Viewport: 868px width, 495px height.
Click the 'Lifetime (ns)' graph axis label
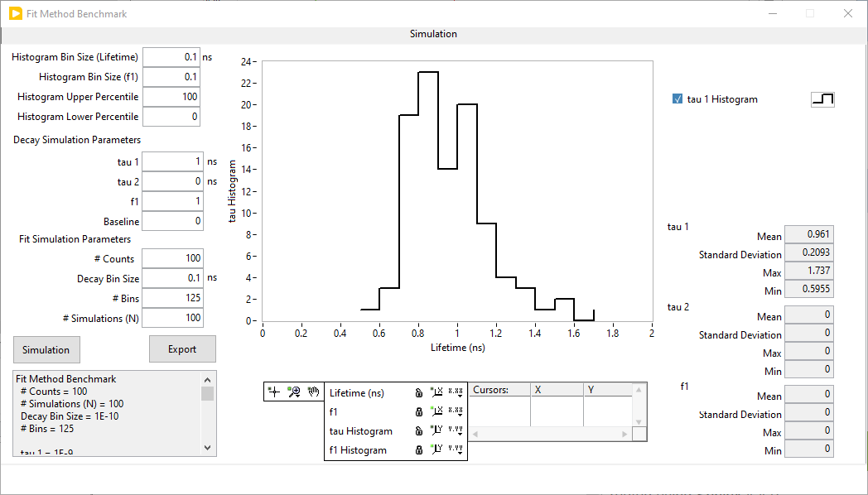click(458, 348)
